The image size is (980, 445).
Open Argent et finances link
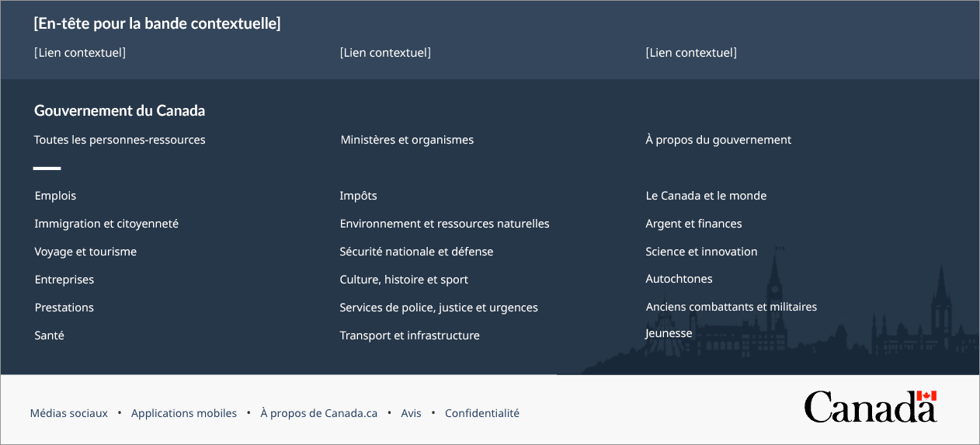693,224
